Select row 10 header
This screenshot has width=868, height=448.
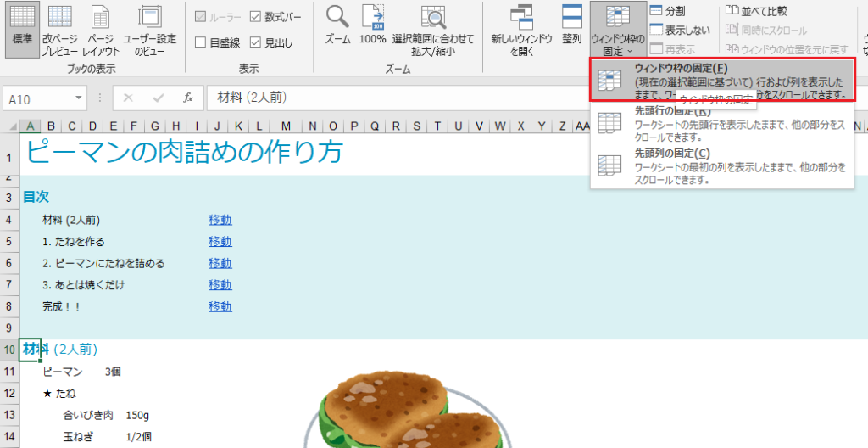point(9,350)
